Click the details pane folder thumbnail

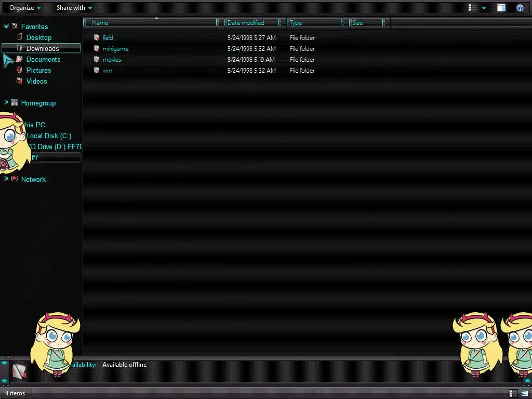pyautogui.click(x=19, y=370)
